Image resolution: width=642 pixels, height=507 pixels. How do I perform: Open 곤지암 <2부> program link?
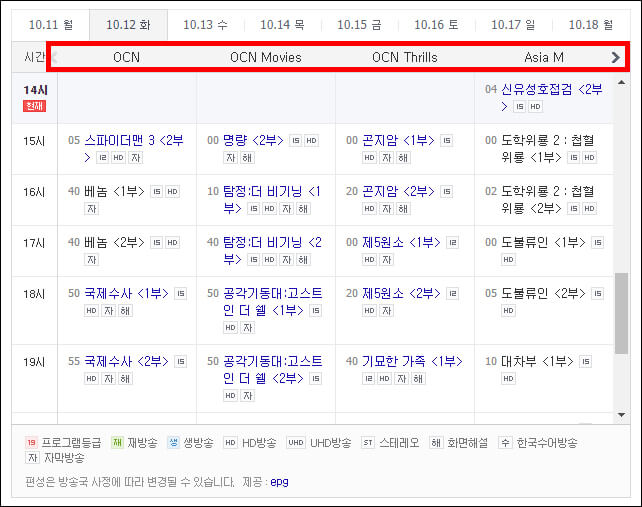pos(398,191)
